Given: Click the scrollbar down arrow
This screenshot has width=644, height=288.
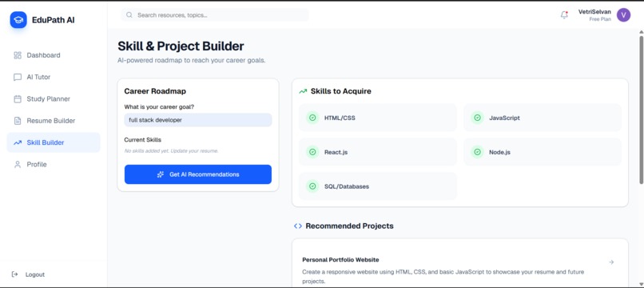Looking at the screenshot, I should point(641,284).
